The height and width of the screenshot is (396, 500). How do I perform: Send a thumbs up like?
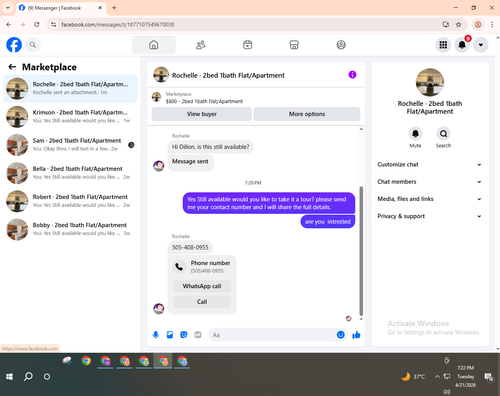(356, 335)
